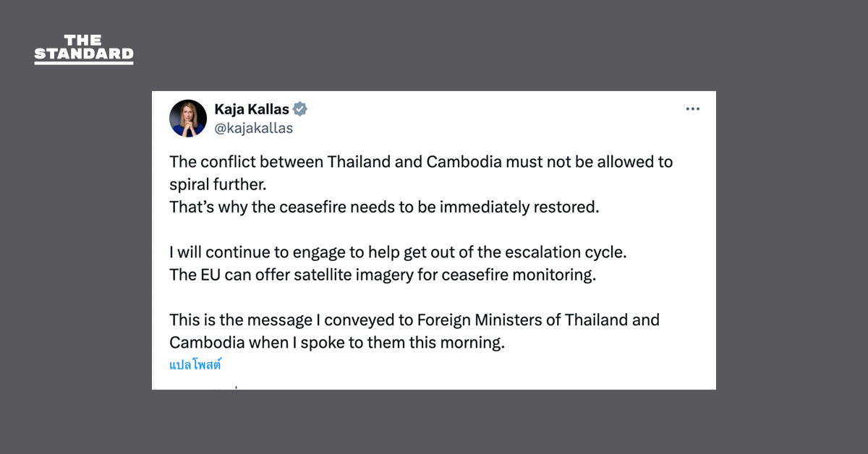Open translation options with แปลโพสต์ link
This screenshot has height=454, width=868.
[195, 364]
